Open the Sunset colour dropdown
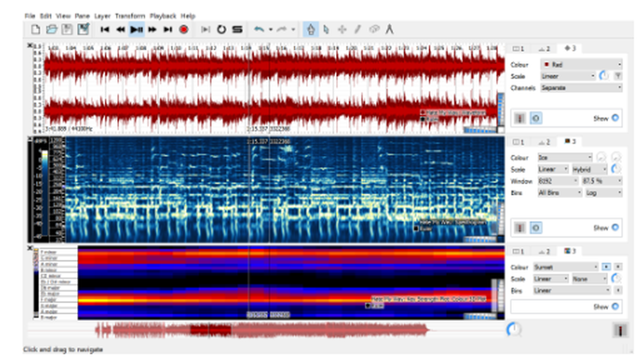The image size is (644, 359). coord(565,267)
